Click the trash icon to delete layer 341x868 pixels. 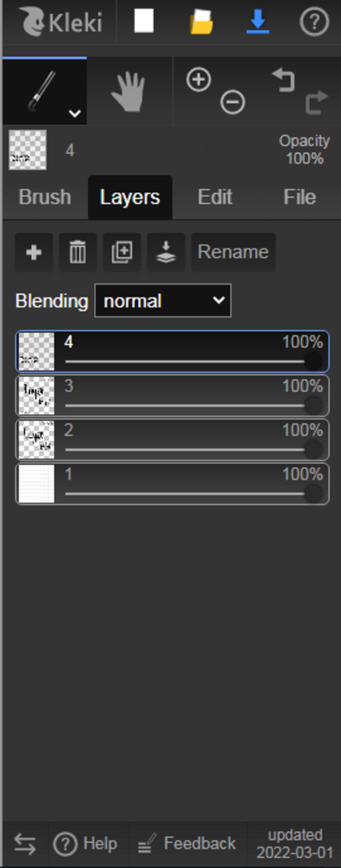click(78, 252)
